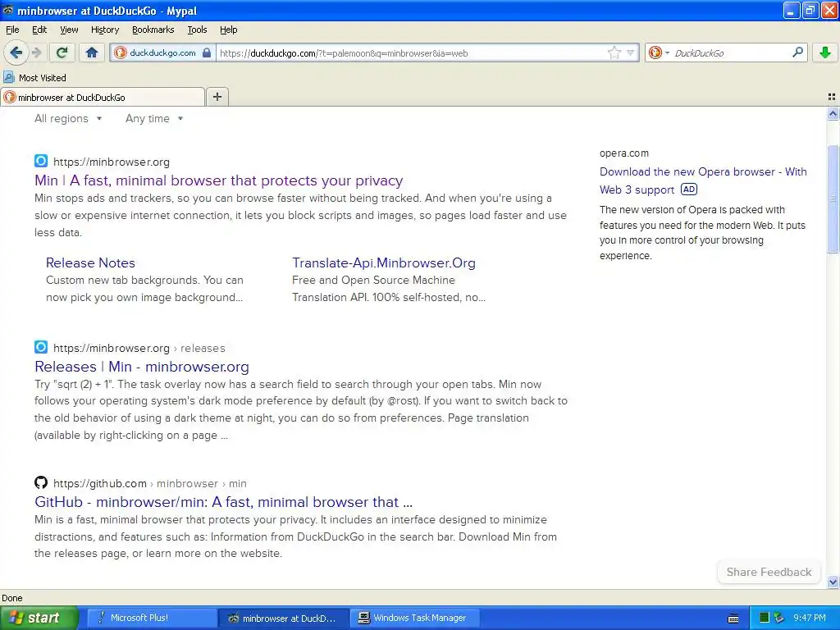Expand the All regions filter
This screenshot has height=630, width=840.
[x=68, y=118]
